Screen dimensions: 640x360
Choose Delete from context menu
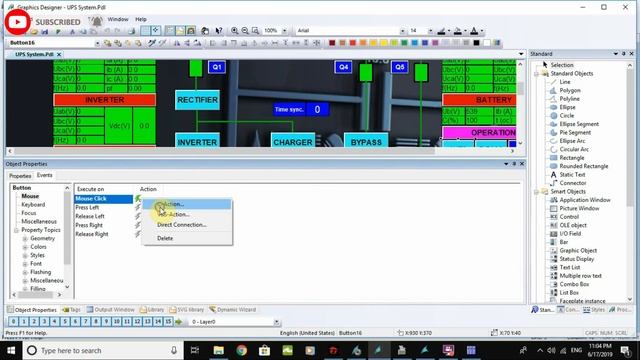click(165, 238)
